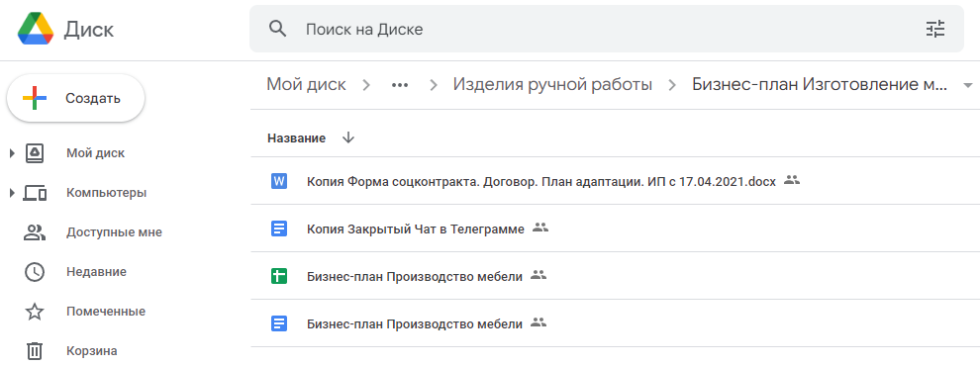The height and width of the screenshot is (366, 980).
Task: Expand the Мой диск tree arrow
Action: pos(12,153)
